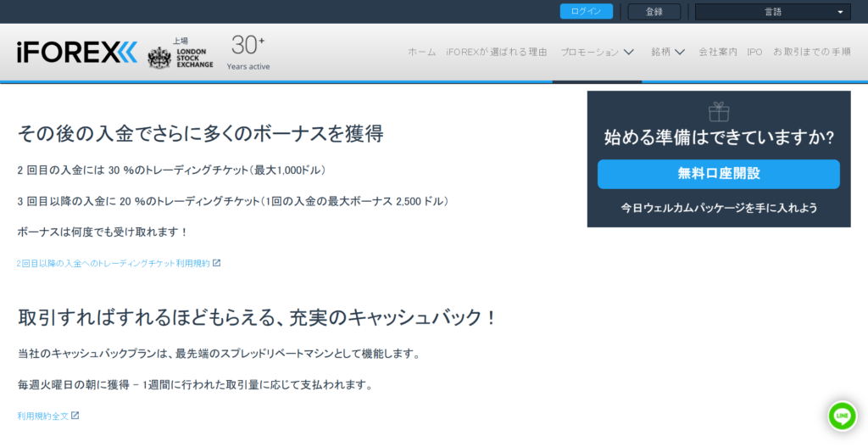Click the 上場 label above London Stock Exchange
The image size is (868, 447).
[181, 41]
